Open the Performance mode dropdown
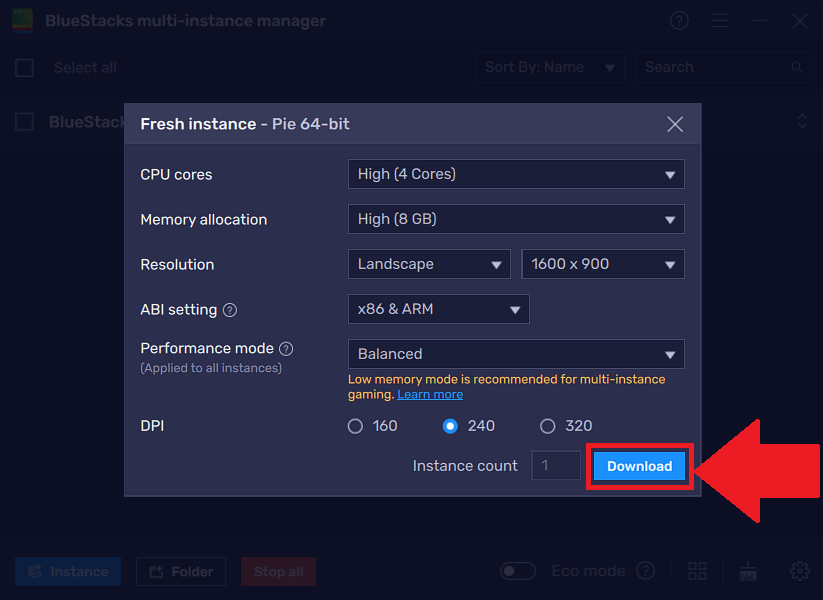The image size is (823, 600). [x=516, y=354]
